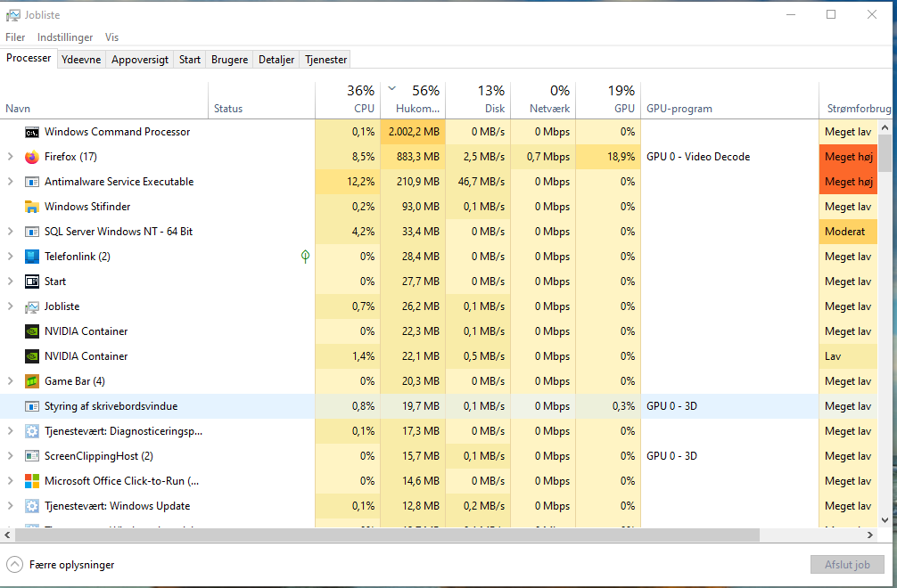Click the green leaf status icon for Telefonlink
Viewport: 897px width, 588px height.
click(306, 257)
